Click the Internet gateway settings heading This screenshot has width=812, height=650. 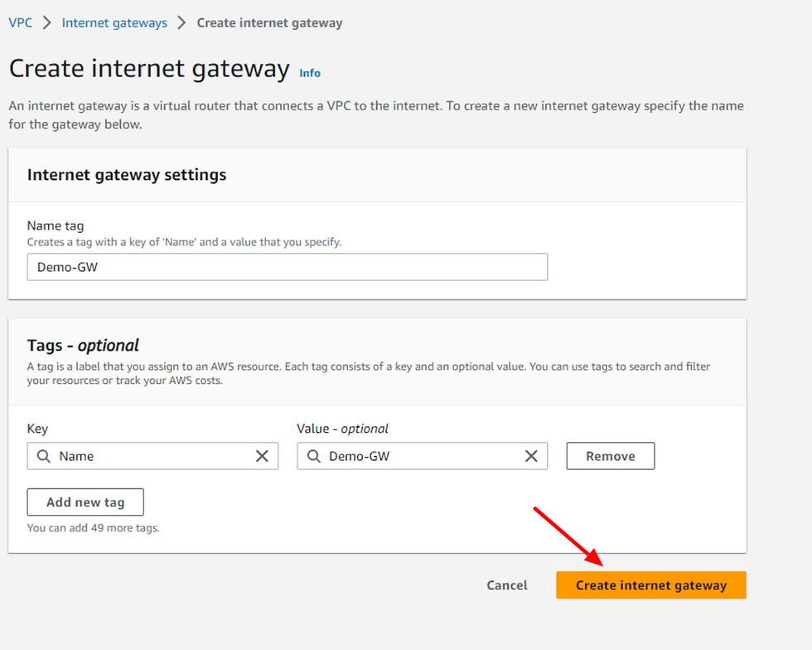[127, 175]
